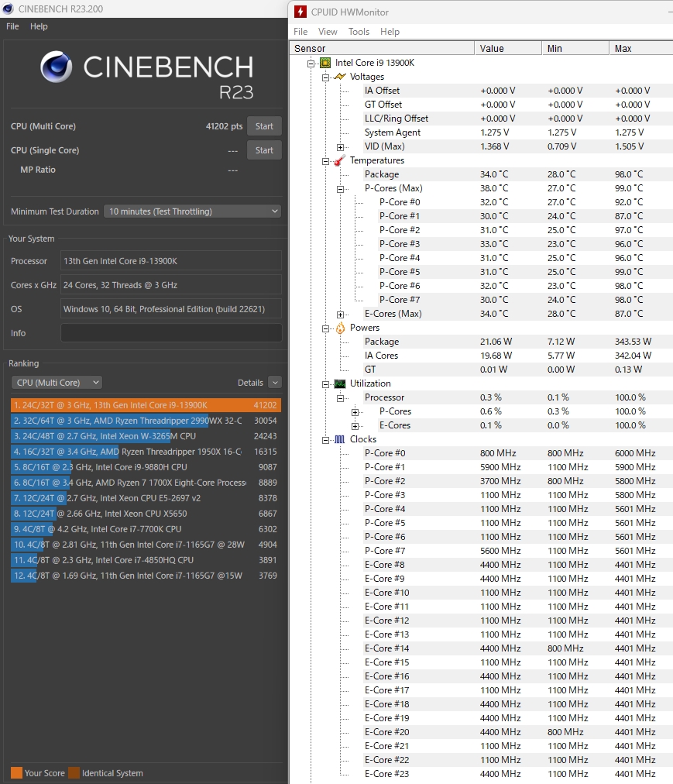This screenshot has width=673, height=784.
Task: Collapse the Temperatures section
Action: tap(325, 161)
